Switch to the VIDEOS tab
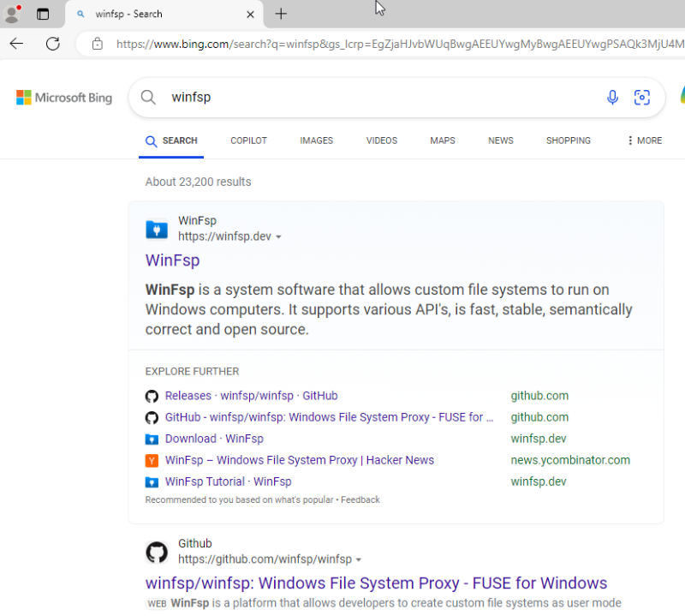The height and width of the screenshot is (616, 685). tap(382, 141)
